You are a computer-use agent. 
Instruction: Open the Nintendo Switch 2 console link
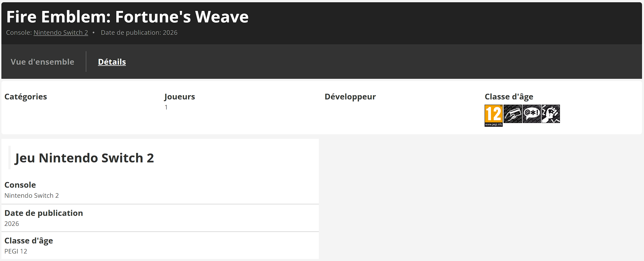61,32
